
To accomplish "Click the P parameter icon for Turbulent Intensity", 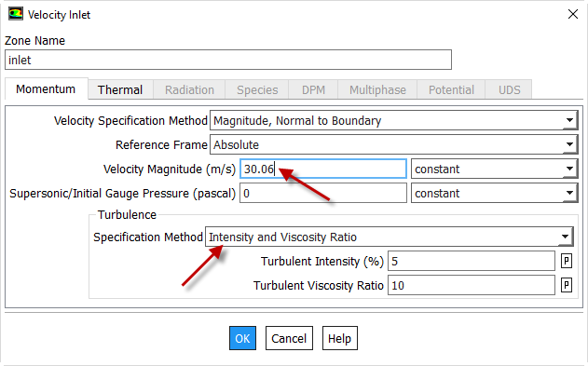I will [567, 261].
